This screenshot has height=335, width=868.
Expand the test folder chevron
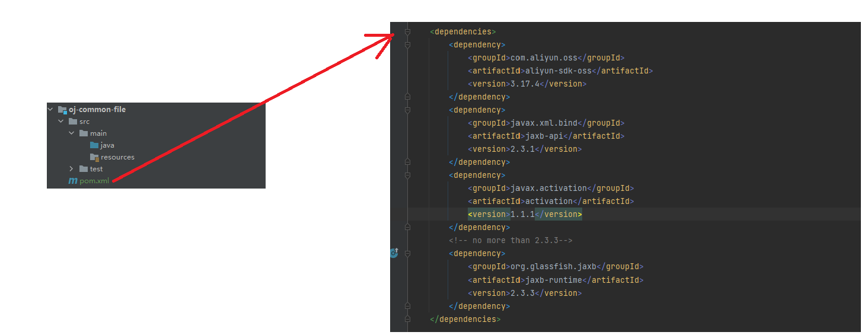pos(71,169)
